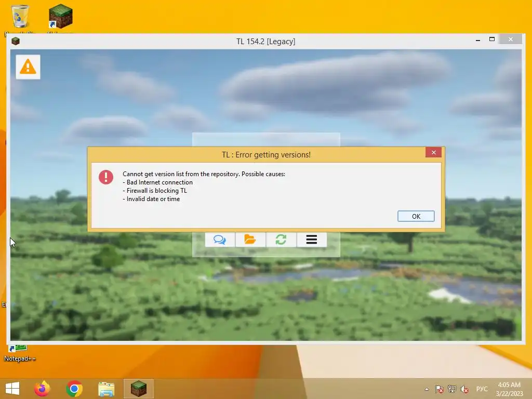Open the hamburger menu settings button
This screenshot has width=532, height=399.
[312, 240]
